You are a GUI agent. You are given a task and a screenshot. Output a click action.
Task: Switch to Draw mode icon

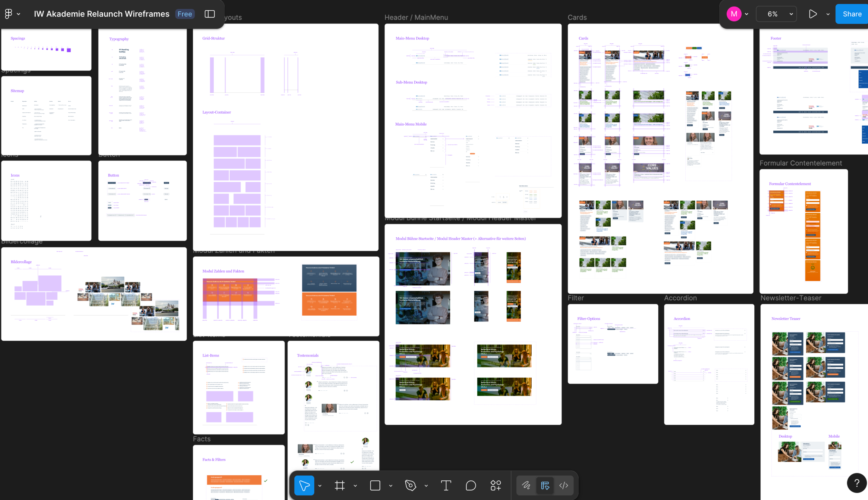(x=526, y=485)
